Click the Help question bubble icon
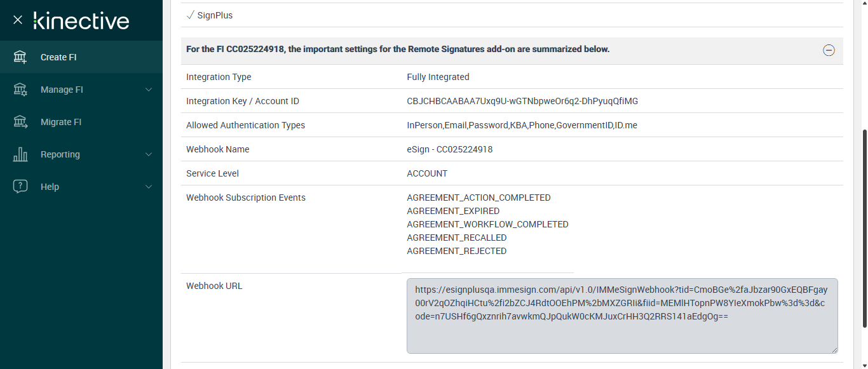868x369 pixels. click(20, 187)
